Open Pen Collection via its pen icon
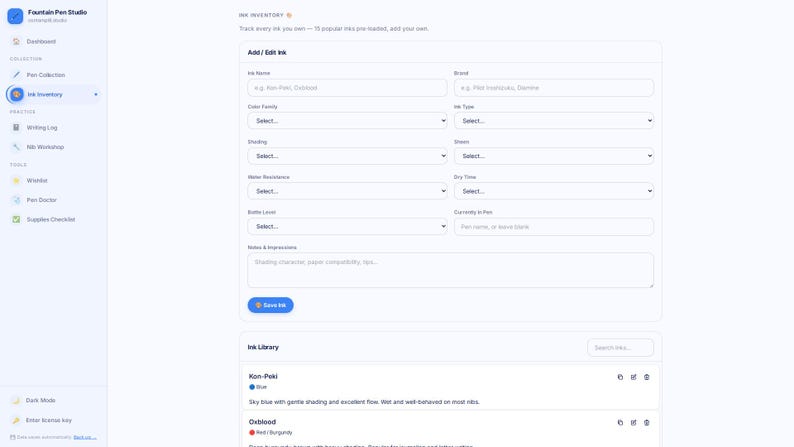 pos(16,75)
